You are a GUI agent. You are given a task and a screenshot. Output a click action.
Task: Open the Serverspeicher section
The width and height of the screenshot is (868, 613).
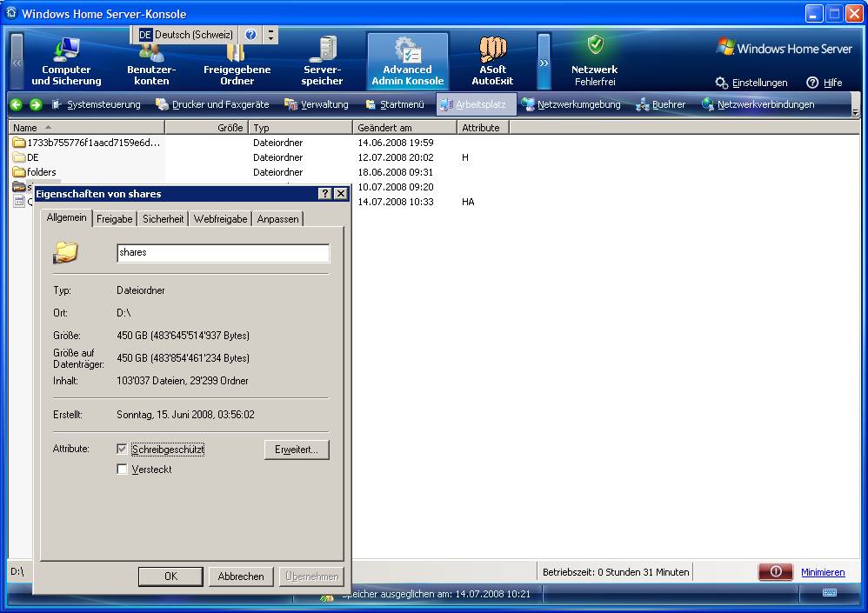tap(322, 62)
